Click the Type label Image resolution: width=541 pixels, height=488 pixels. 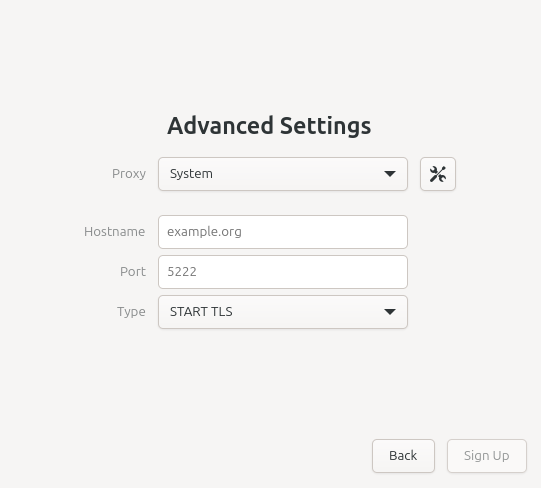[x=131, y=312]
